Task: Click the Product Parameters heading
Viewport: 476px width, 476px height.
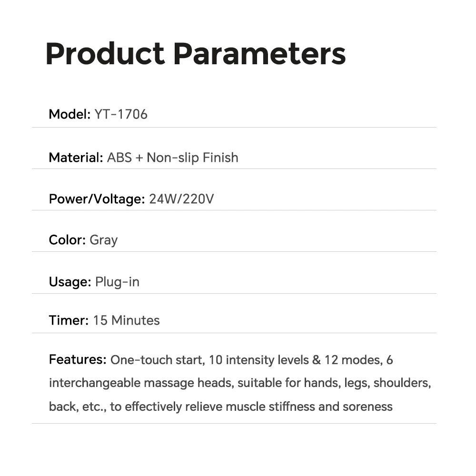Action: tap(196, 54)
